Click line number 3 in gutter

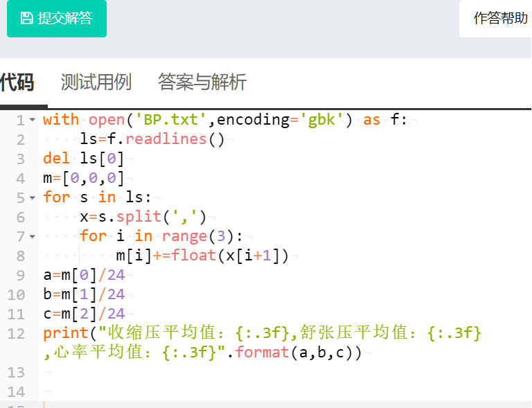pos(21,159)
